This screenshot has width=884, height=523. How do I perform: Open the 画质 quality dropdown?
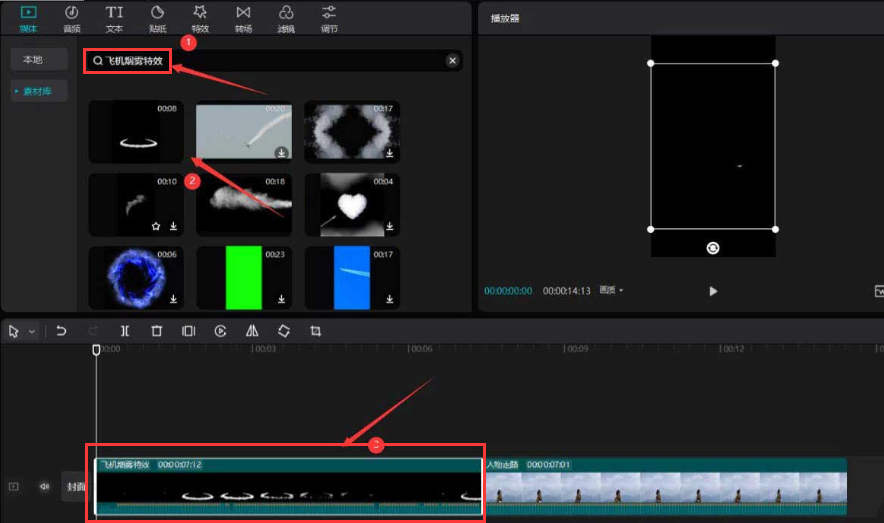(x=611, y=290)
